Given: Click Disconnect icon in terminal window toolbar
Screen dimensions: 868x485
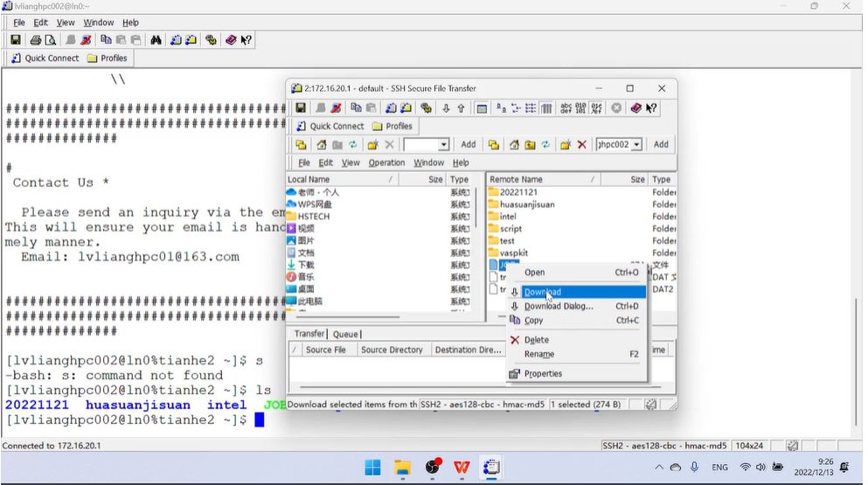Looking at the screenshot, I should [x=86, y=40].
